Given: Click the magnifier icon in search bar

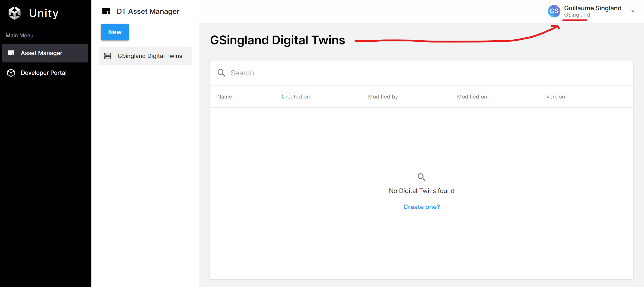Looking at the screenshot, I should [x=221, y=73].
